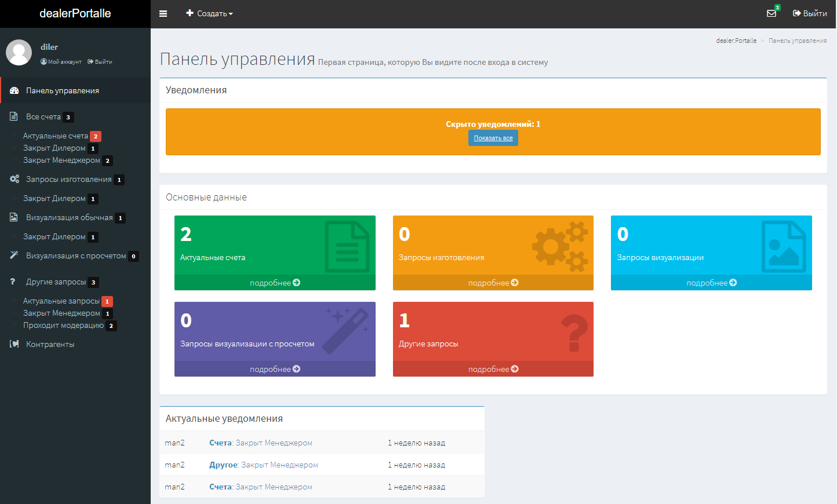
Task: Open Другие запросы in the sidebar
Action: click(56, 282)
